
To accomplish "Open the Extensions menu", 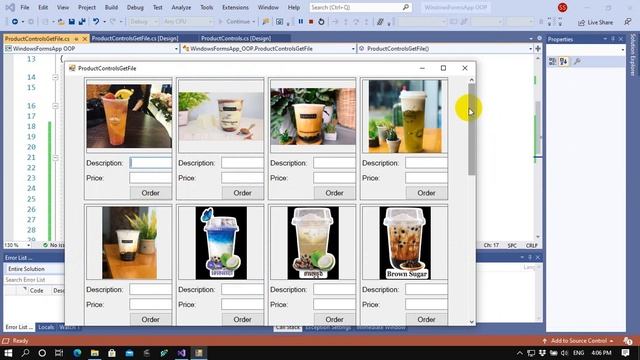I will coord(235,7).
